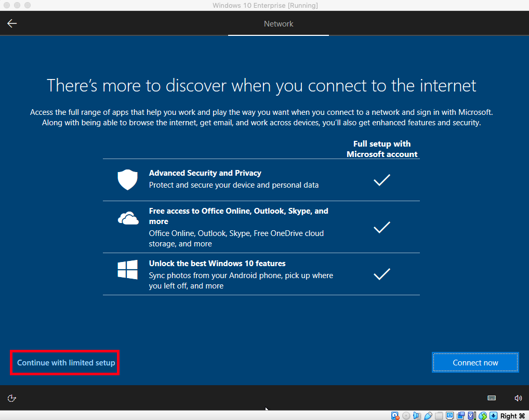The image size is (529, 420).
Task: Click the back arrow in setup header
Action: (x=12, y=23)
